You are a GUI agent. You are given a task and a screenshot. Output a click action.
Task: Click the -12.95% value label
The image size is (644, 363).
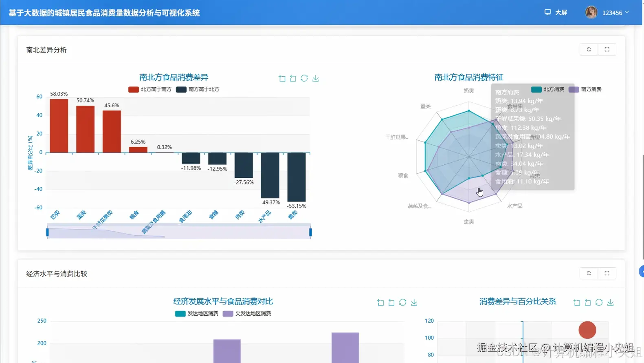point(218,169)
